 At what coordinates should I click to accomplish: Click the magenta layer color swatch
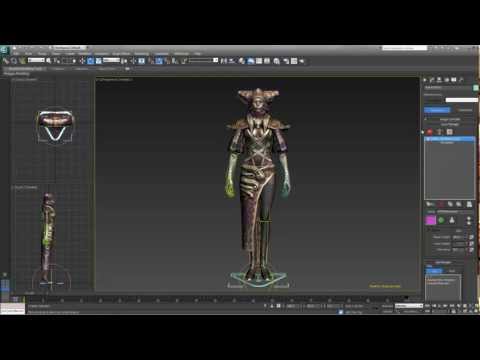pyautogui.click(x=431, y=220)
